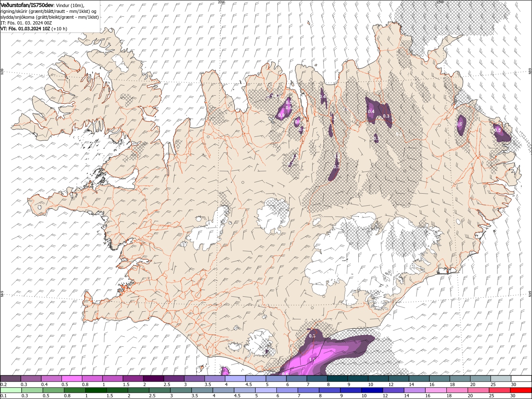Image resolution: width=532 pixels, height=399 pixels.
Task: Pick bottom legend swatch between 0.5 and 0.8
Action: (53, 390)
